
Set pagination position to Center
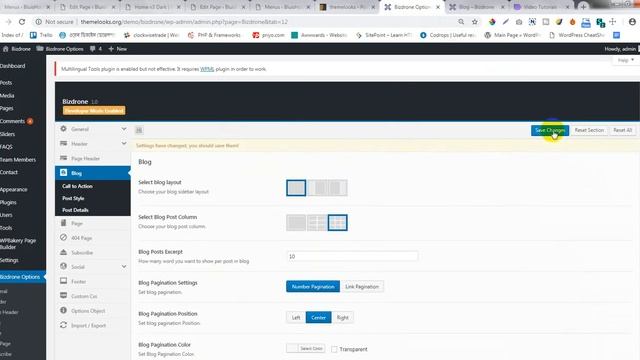tap(318, 318)
